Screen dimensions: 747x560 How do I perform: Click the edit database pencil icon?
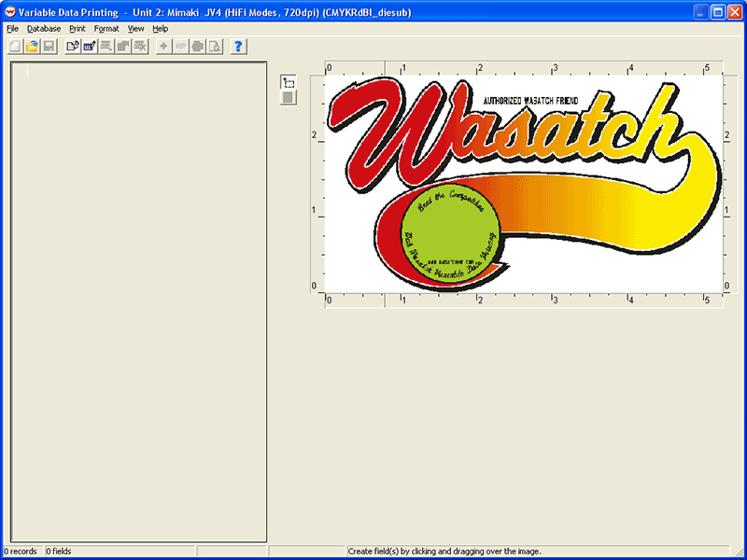click(90, 47)
